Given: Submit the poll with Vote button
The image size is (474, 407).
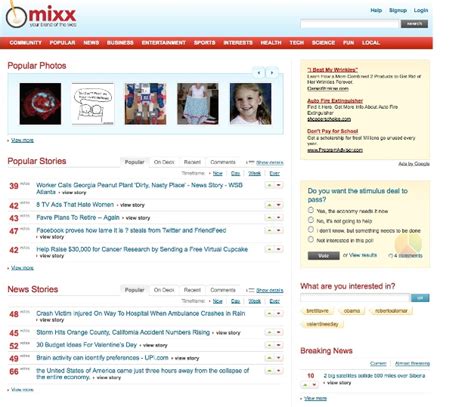Looking at the screenshot, I should [323, 256].
